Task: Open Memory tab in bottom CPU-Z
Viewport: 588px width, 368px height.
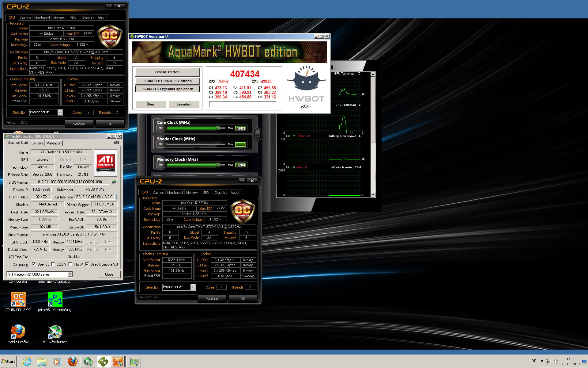Action: point(192,193)
